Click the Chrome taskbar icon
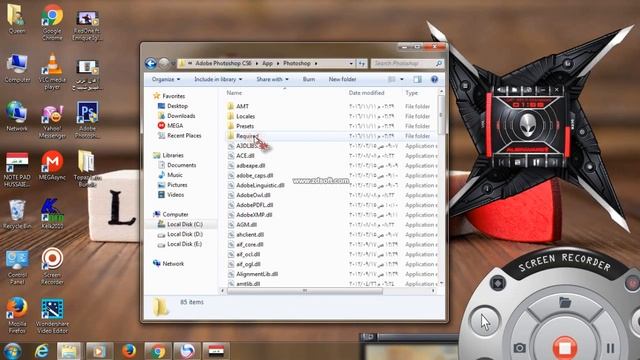 pos(158,351)
